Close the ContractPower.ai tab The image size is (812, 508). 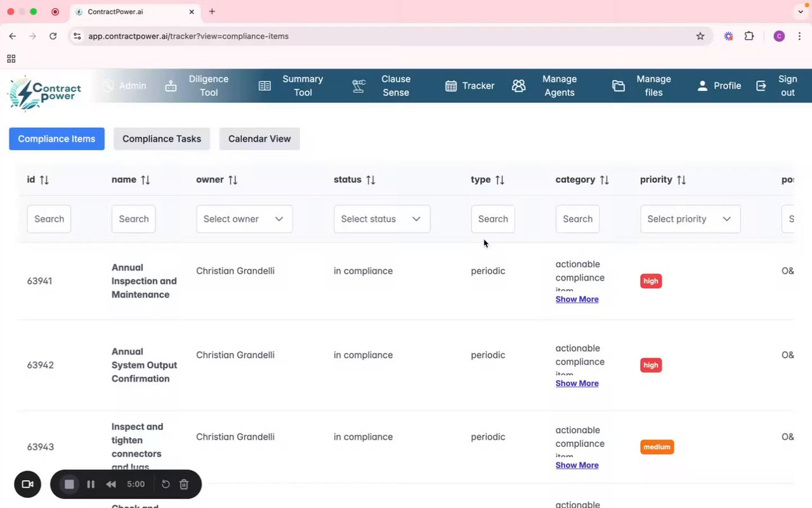pyautogui.click(x=192, y=11)
